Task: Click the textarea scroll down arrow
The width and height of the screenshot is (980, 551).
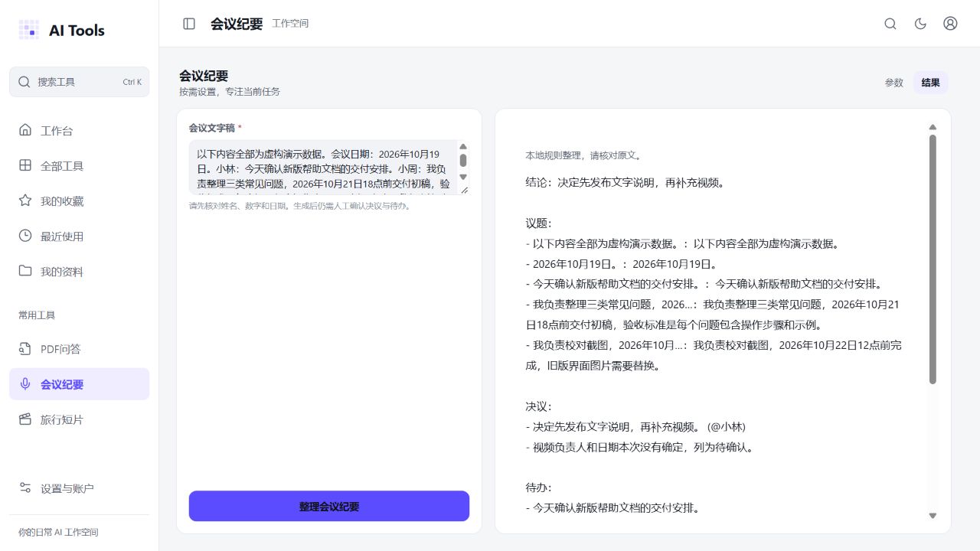Action: tap(463, 177)
